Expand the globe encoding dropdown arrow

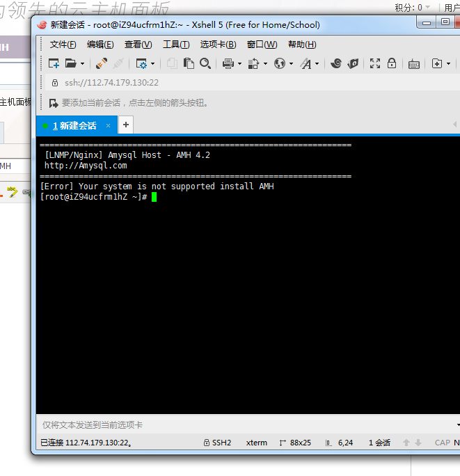pos(291,64)
